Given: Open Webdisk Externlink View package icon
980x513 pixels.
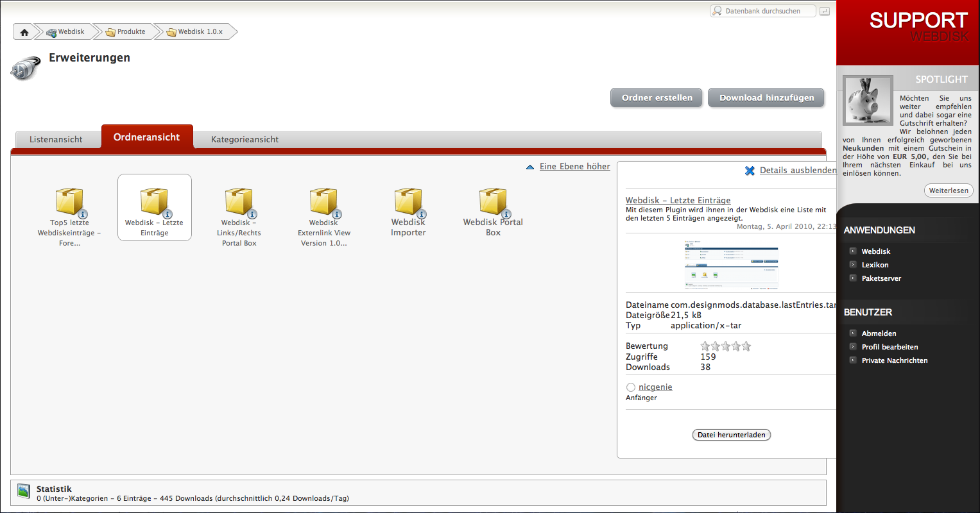Looking at the screenshot, I should (323, 202).
